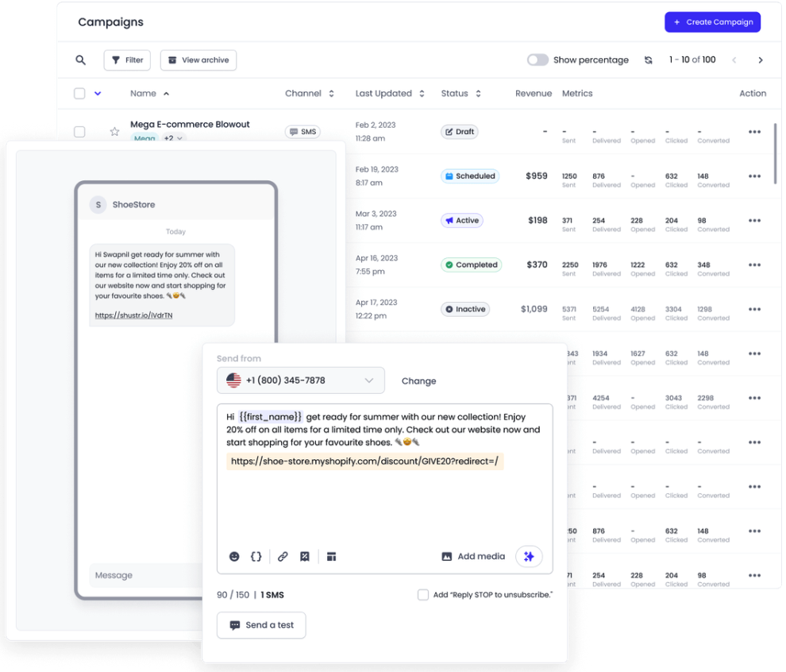Generate message with AI sparkle button
This screenshot has width=786, height=672.
529,557
